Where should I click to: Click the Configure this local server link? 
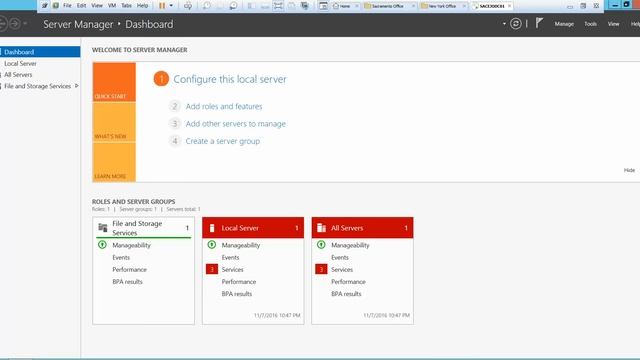coord(230,79)
